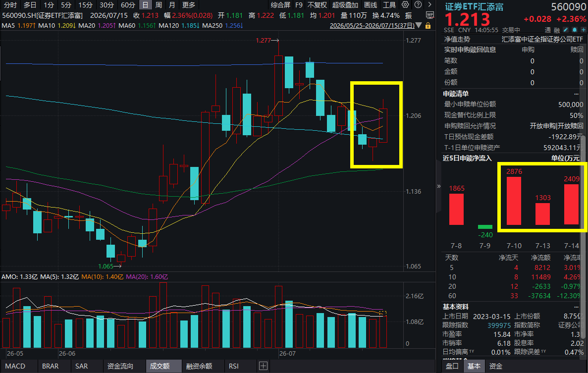Switch to 盘口 bottom tab
Screen dimensions: 588x373
pos(452,366)
